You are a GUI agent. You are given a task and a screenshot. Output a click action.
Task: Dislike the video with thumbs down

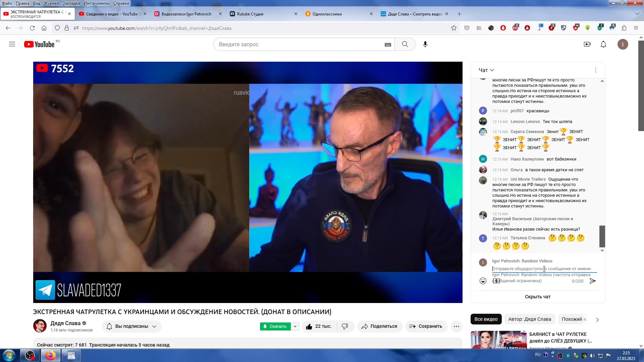click(x=345, y=326)
